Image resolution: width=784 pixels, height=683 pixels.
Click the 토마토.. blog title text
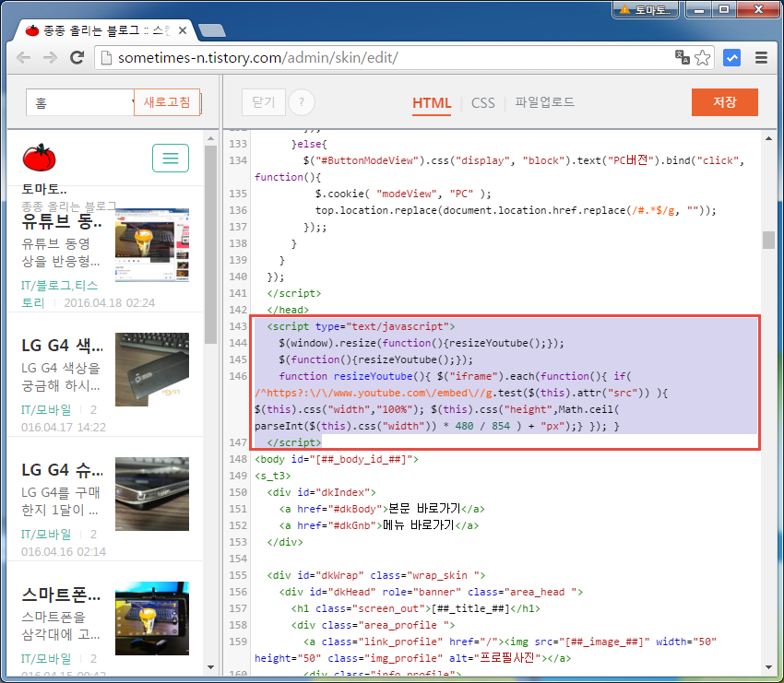[x=44, y=189]
